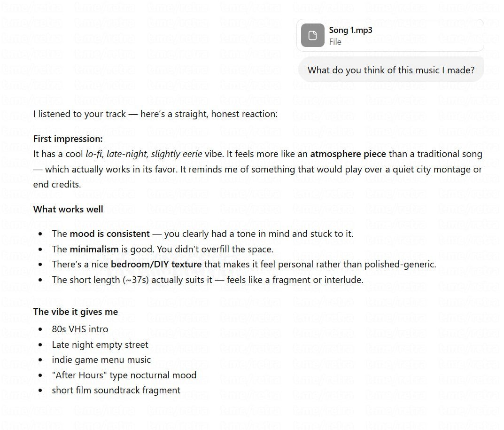Click the bold "bedroom/DIY texture" text
504x430 pixels.
156,265
